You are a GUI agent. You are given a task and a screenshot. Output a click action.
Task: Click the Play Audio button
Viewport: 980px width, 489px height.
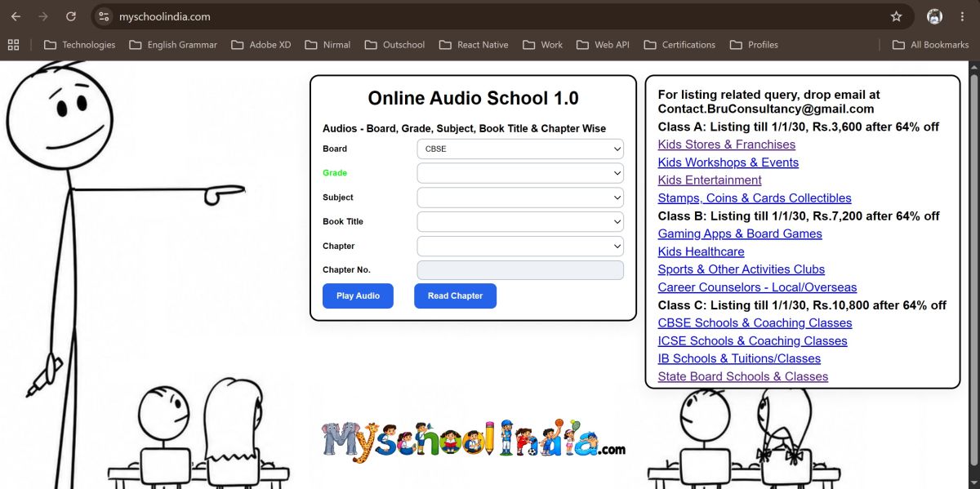click(358, 296)
